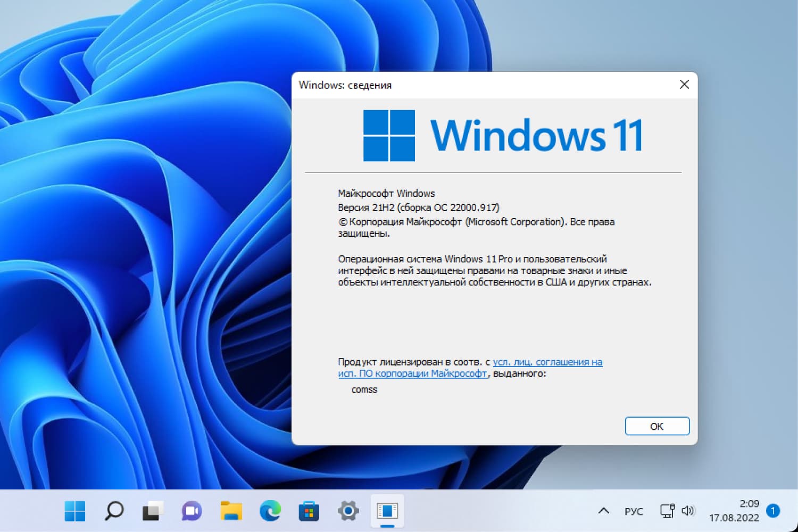Open the Microsoft license agreement link

click(547, 362)
